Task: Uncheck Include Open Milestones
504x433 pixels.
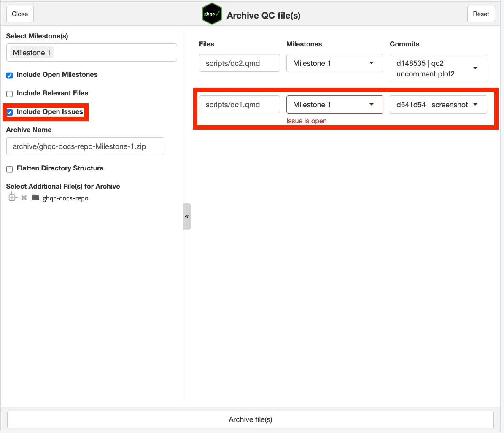Action: [10, 76]
